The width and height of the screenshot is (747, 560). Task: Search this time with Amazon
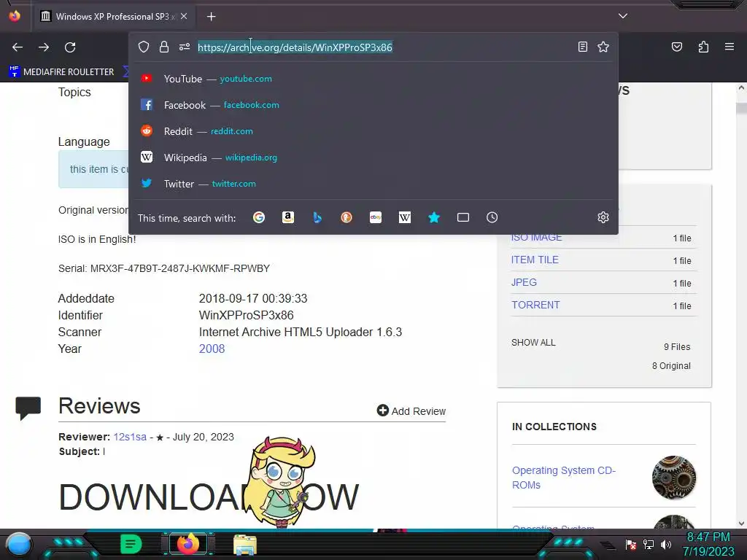coord(287,217)
